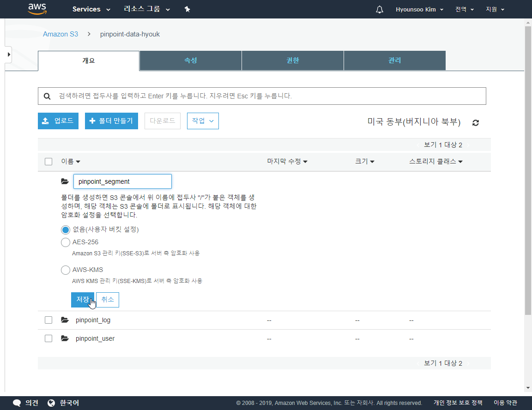Open the 개인 정보 보호 정책 link
The width and height of the screenshot is (532, 410).
pos(458,403)
